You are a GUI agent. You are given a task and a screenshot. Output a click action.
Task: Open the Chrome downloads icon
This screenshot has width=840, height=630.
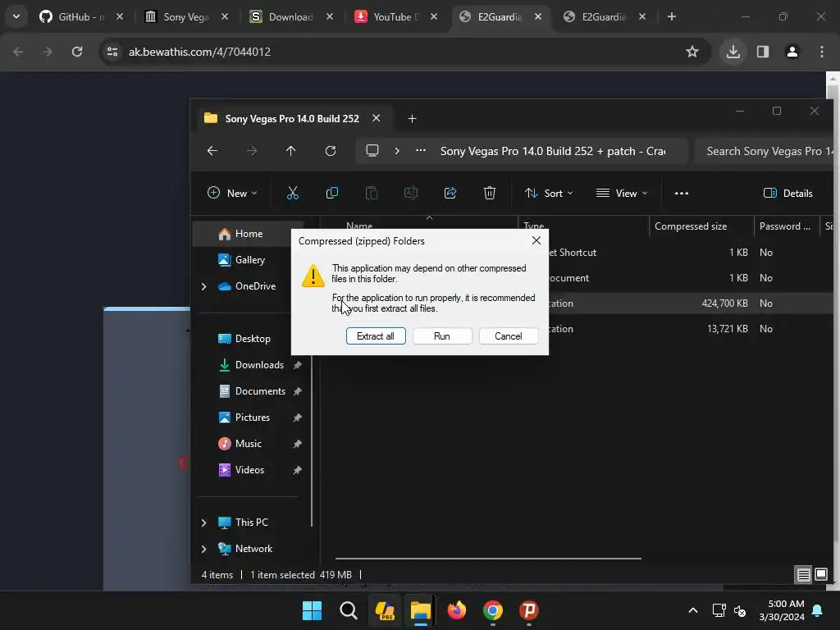pyautogui.click(x=733, y=52)
